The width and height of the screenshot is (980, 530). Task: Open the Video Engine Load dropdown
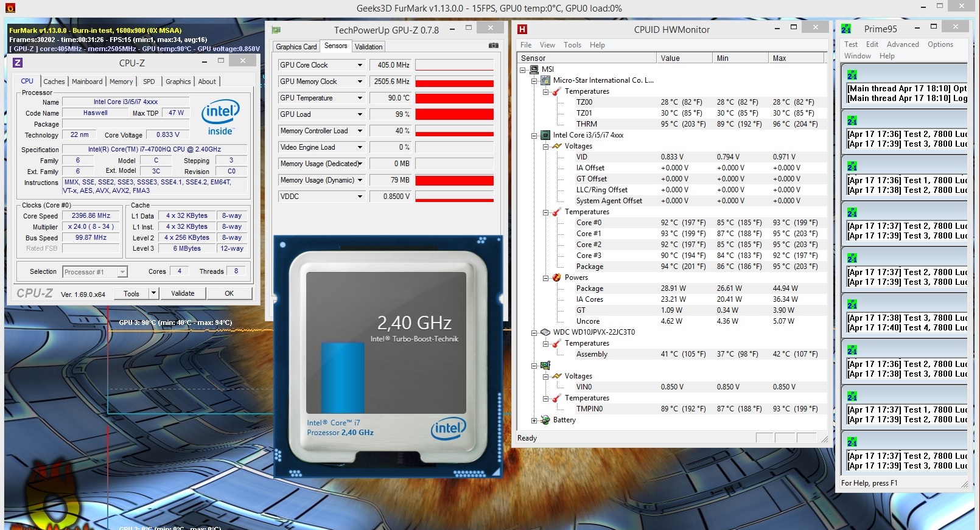(360, 147)
